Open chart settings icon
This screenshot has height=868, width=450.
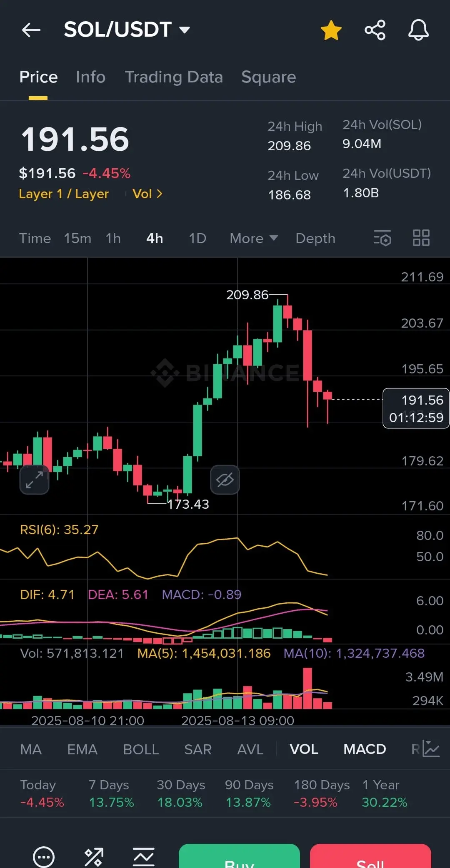(382, 238)
